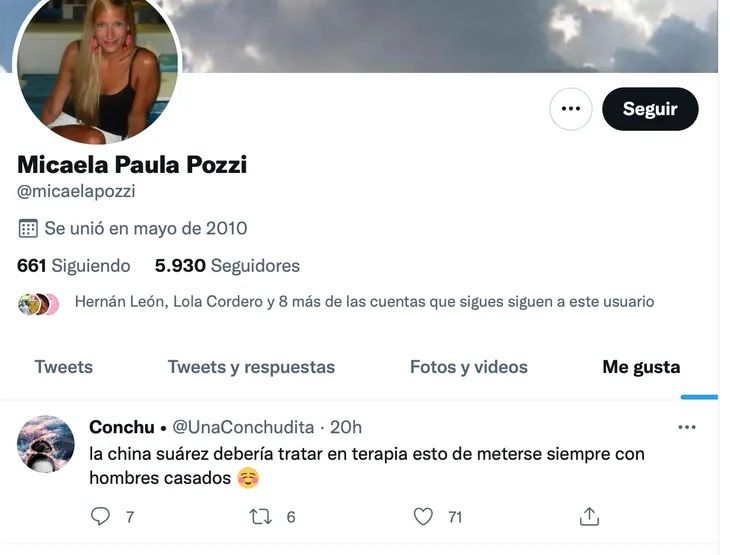Viewport: 730px width, 555px height.
Task: Retweet Conchu's tweet via arrows icon
Action: pyautogui.click(x=260, y=517)
